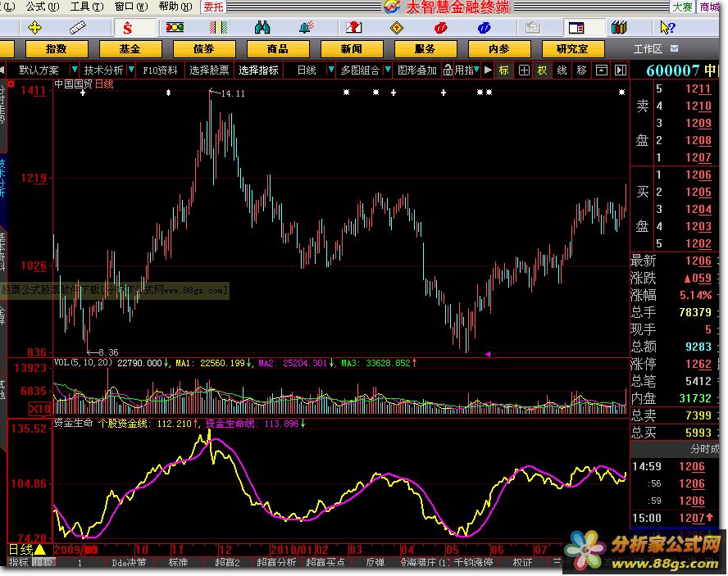Click the 日线 yellow triangle expander at bottom

tap(39, 550)
